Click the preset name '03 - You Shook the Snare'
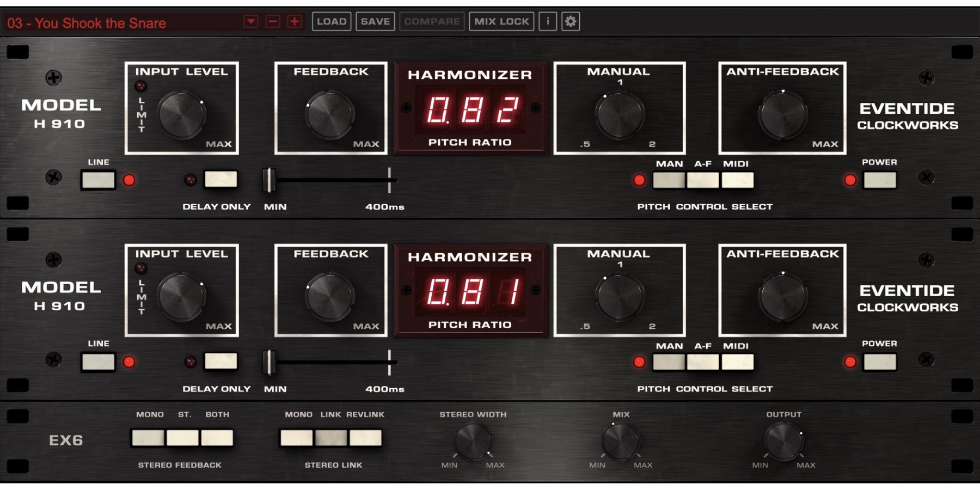Screen dimensions: 980x490 click(87, 23)
